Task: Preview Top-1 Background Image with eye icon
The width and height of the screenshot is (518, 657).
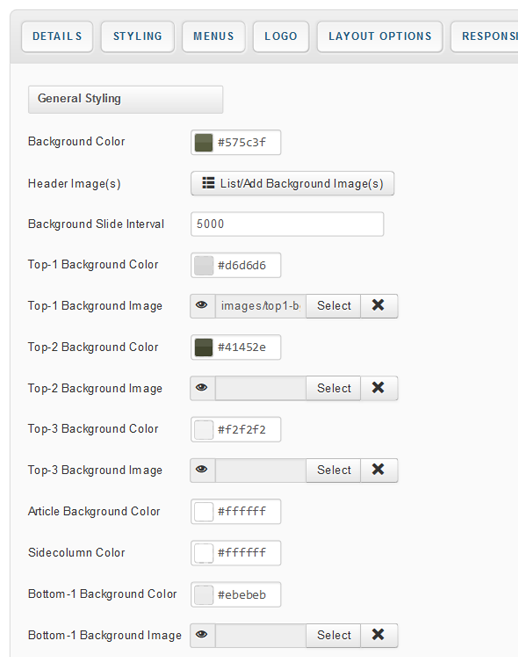Action: coord(202,306)
